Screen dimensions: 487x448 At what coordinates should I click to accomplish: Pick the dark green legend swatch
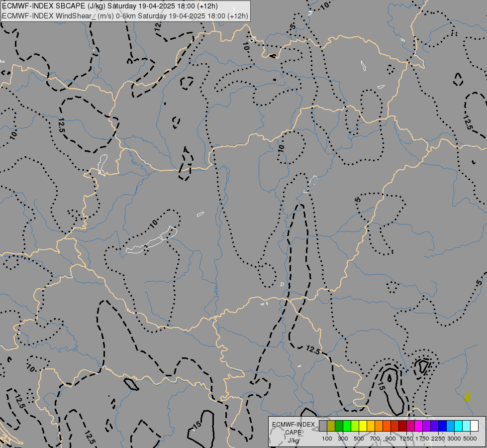coord(339,426)
